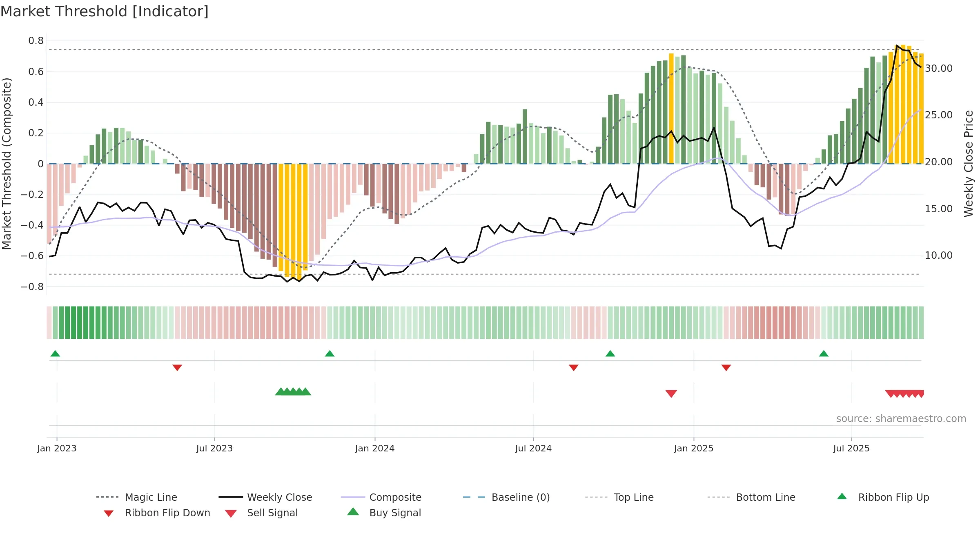The width and height of the screenshot is (980, 551).
Task: Click the −0.8 left axis tick label
Action: pos(32,287)
